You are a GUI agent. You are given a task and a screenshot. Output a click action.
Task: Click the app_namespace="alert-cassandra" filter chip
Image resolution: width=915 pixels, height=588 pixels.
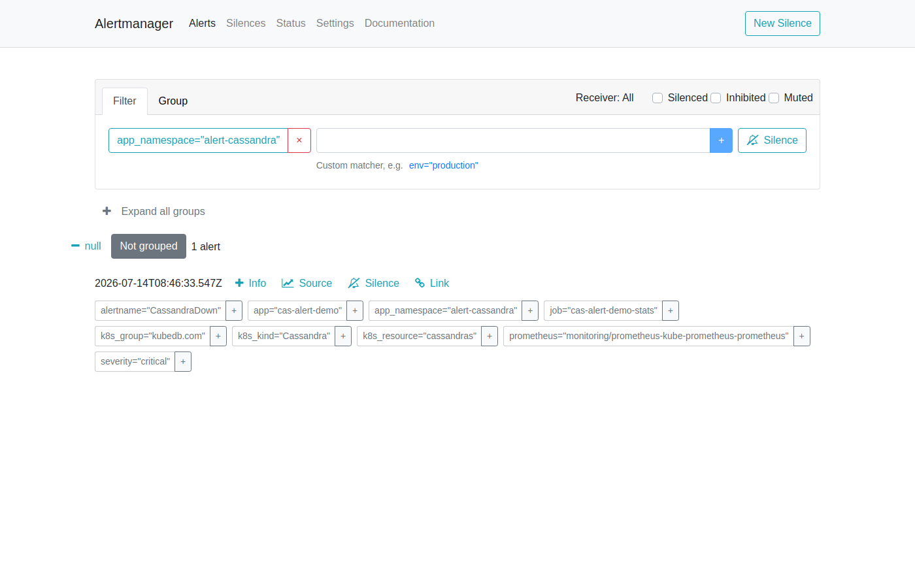point(198,140)
